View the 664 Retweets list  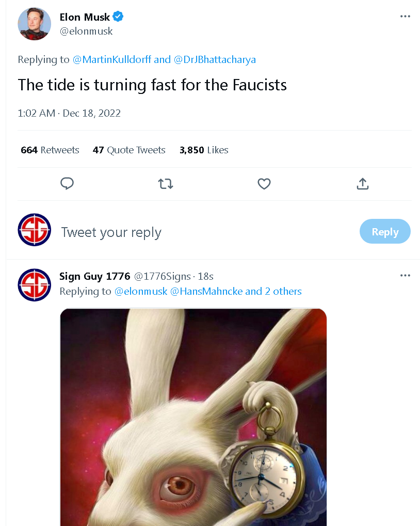click(x=50, y=150)
